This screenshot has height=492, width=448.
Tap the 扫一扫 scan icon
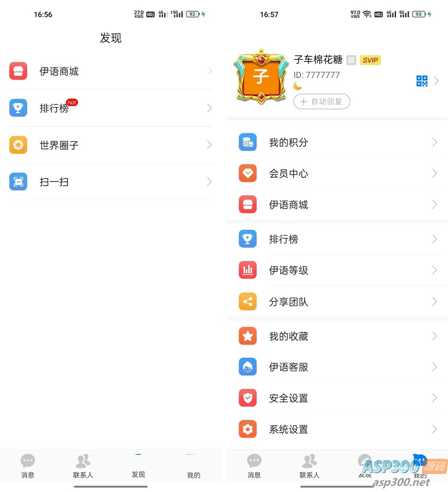(x=18, y=182)
